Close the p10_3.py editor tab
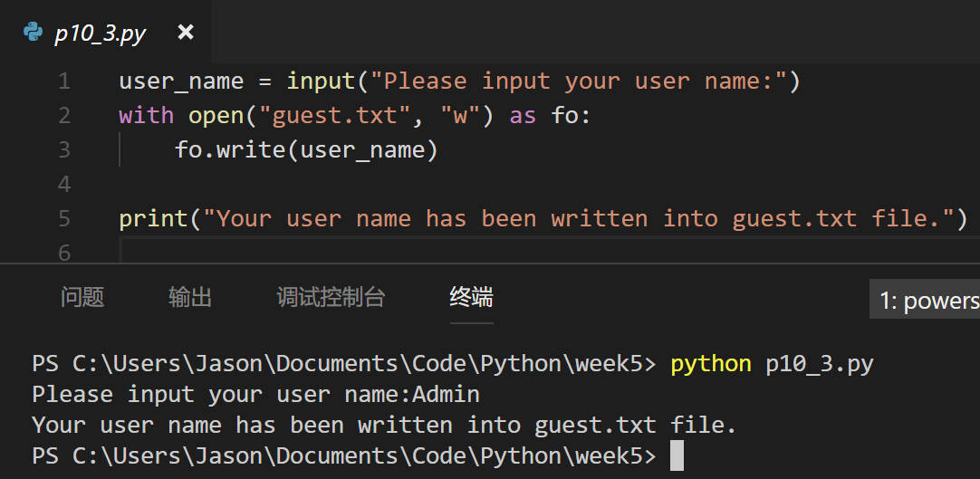This screenshot has width=980, height=479. coord(186,32)
